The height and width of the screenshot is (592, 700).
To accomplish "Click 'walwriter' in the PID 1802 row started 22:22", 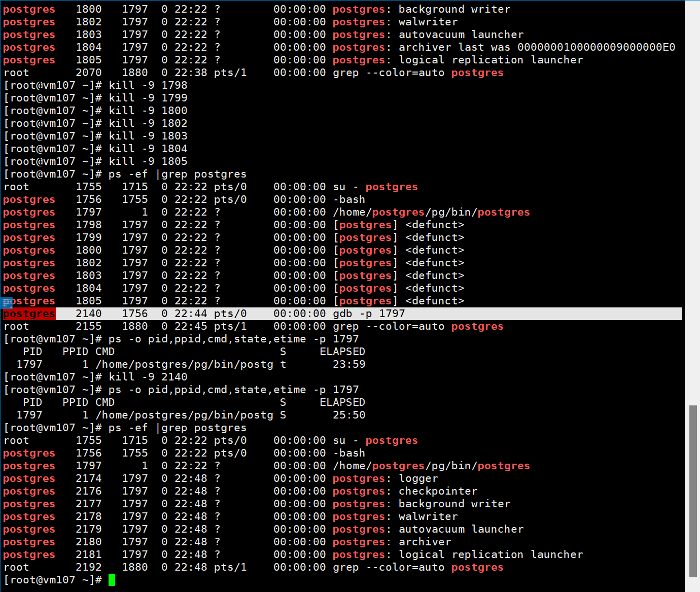I will [428, 22].
